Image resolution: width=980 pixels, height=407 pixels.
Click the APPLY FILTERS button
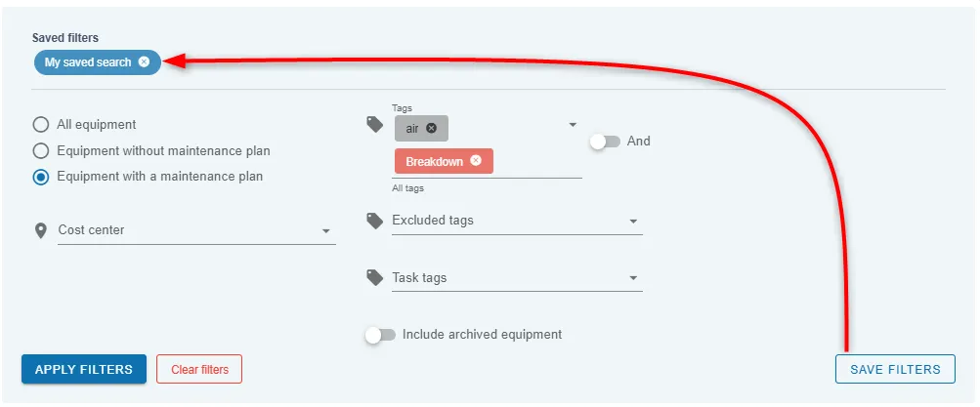tap(84, 369)
